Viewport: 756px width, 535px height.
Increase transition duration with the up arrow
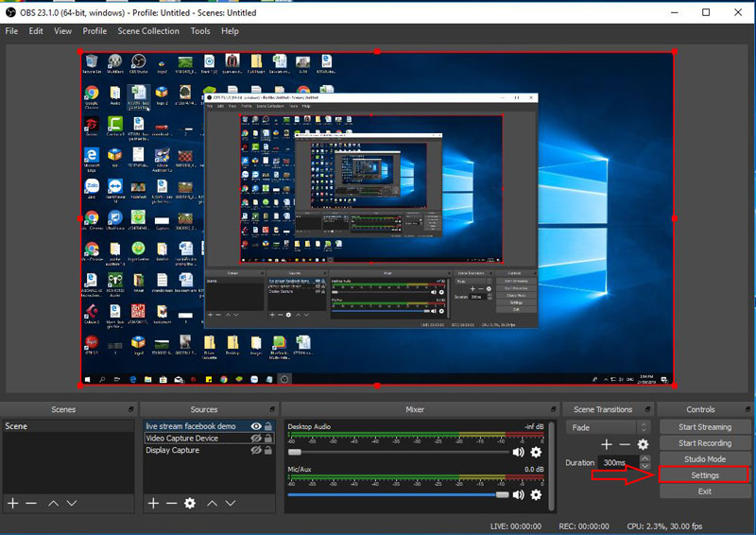645,458
